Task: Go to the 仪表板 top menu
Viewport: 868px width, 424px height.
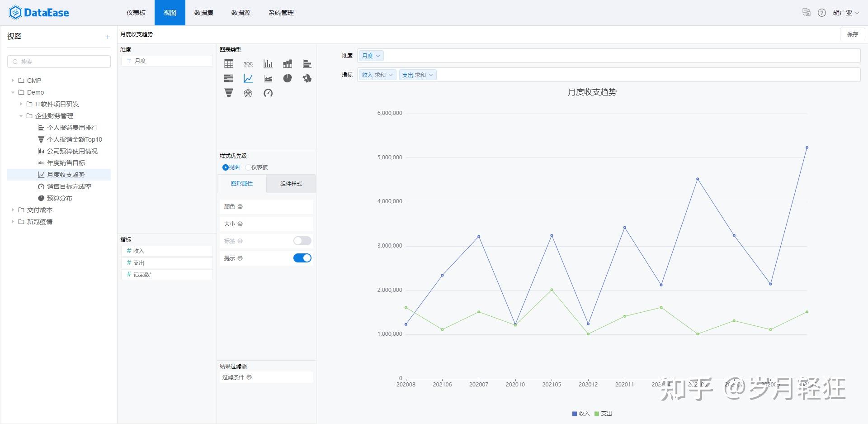Action: [136, 13]
